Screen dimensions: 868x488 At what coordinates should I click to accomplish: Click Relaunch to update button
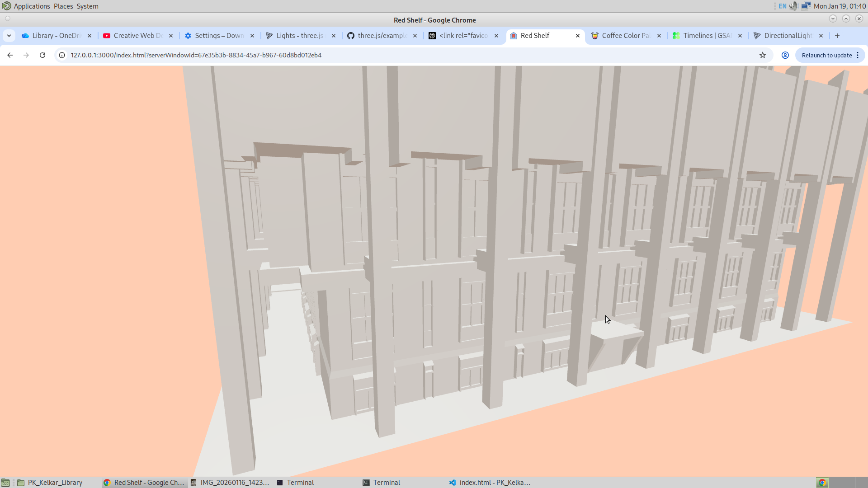826,55
